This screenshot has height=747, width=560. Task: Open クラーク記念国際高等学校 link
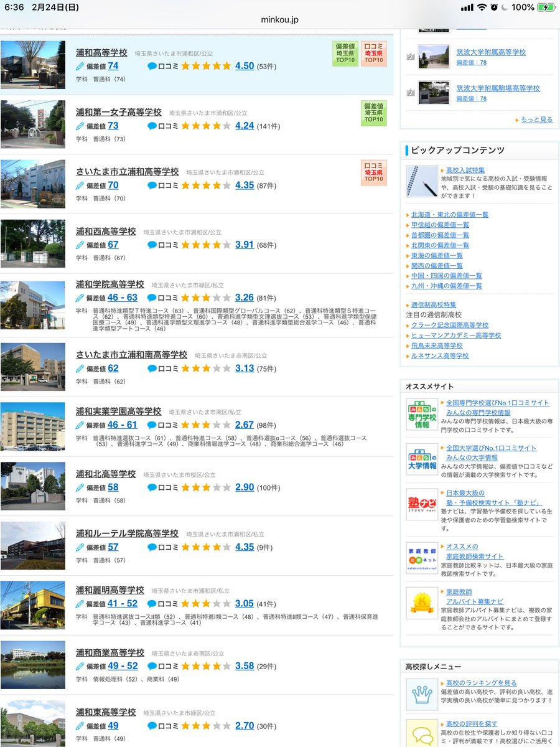tap(450, 325)
